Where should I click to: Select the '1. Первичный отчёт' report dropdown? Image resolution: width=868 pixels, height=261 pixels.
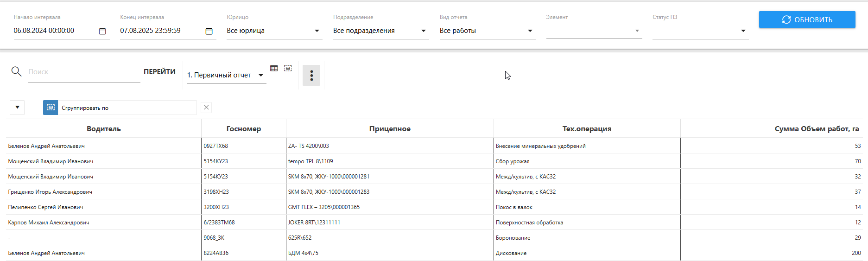tap(226, 75)
